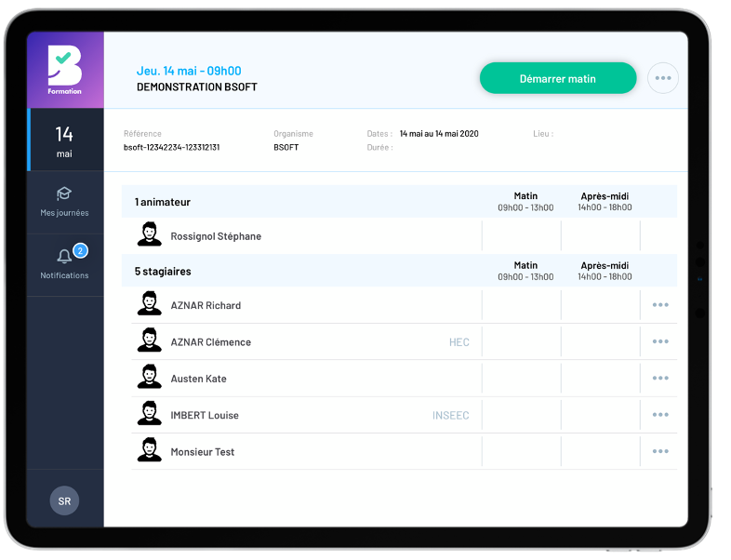Open options menu for Austen Kate

660,379
